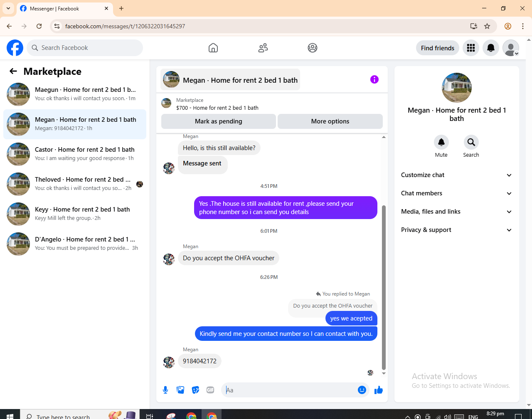Open Task View on the taskbar
Viewport: 532px width, 419px height.
[150, 415]
